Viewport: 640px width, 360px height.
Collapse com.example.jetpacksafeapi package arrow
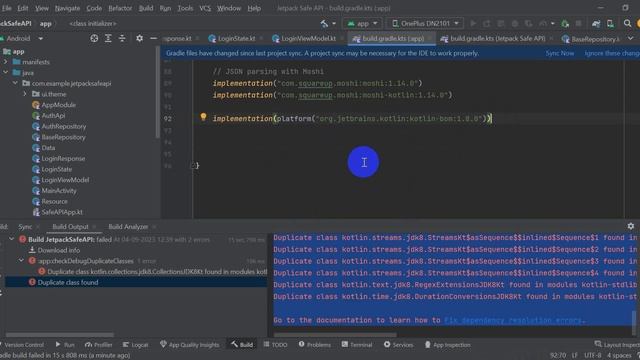[15, 83]
